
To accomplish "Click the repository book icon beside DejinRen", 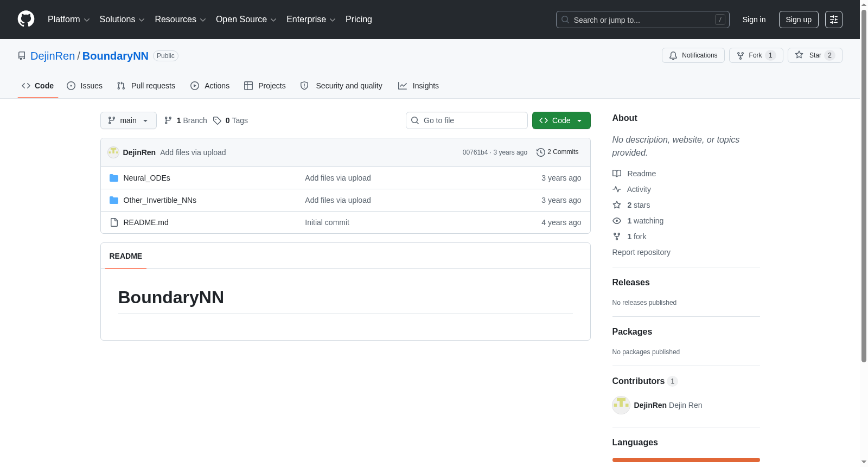I will click(22, 56).
